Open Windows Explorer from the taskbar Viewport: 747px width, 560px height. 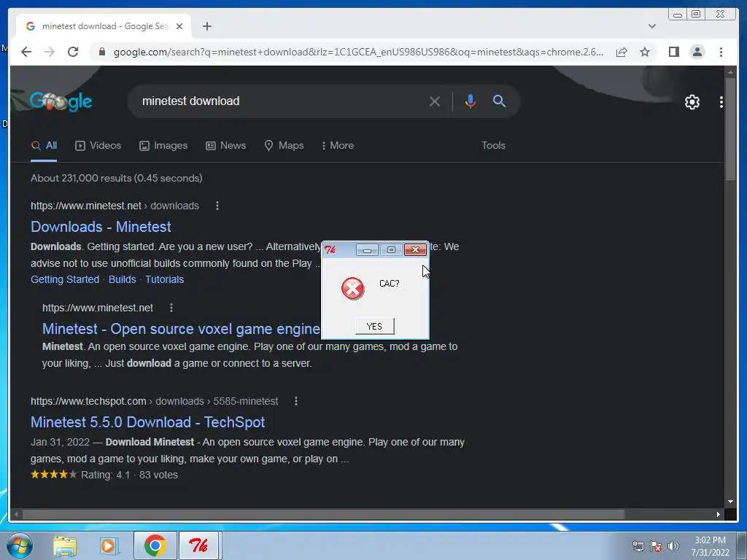tap(65, 545)
